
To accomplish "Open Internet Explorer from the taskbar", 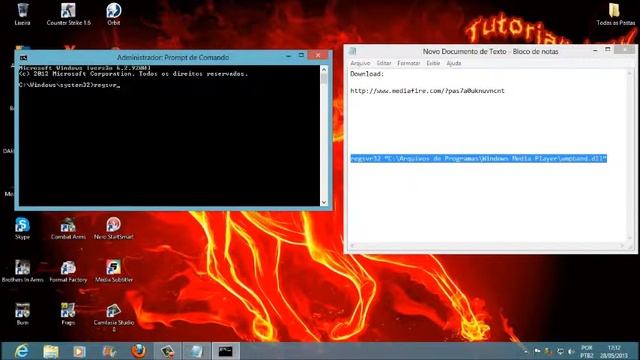I will [21, 351].
